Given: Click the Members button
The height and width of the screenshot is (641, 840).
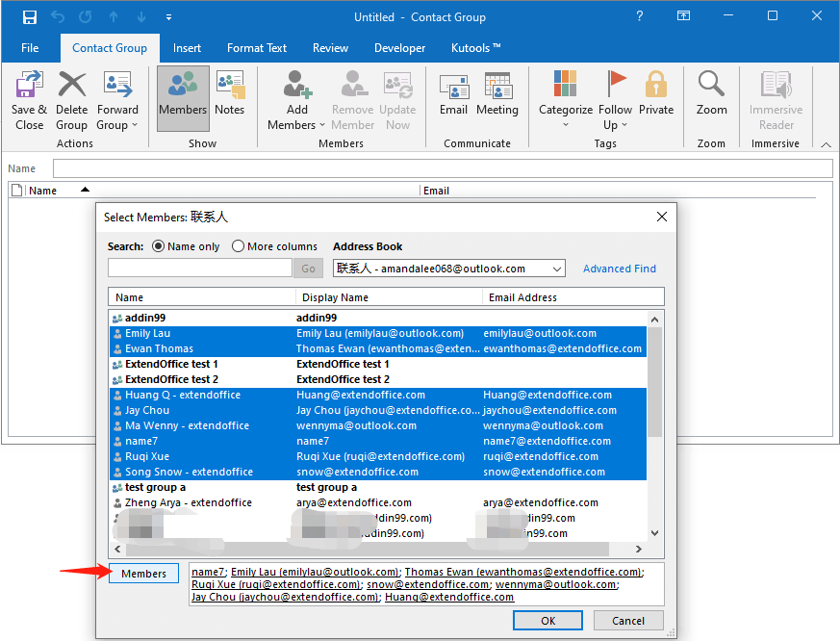Looking at the screenshot, I should click(x=143, y=574).
